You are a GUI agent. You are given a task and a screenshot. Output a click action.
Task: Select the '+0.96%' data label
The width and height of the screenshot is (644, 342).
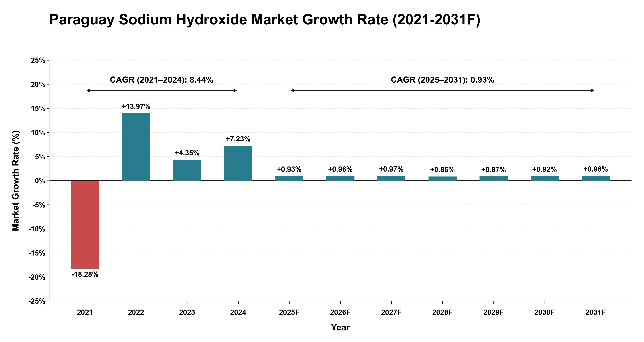point(340,170)
